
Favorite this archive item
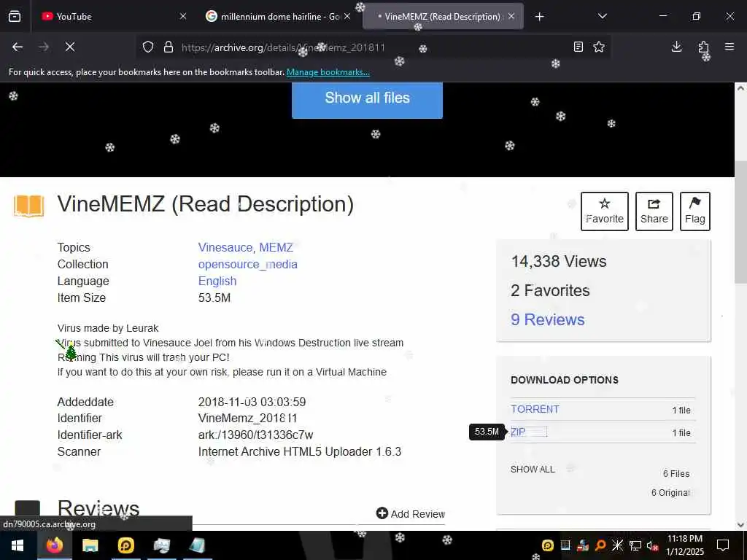605,211
